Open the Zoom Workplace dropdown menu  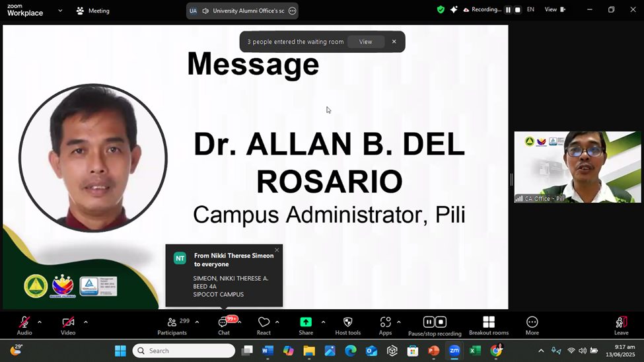tap(60, 11)
